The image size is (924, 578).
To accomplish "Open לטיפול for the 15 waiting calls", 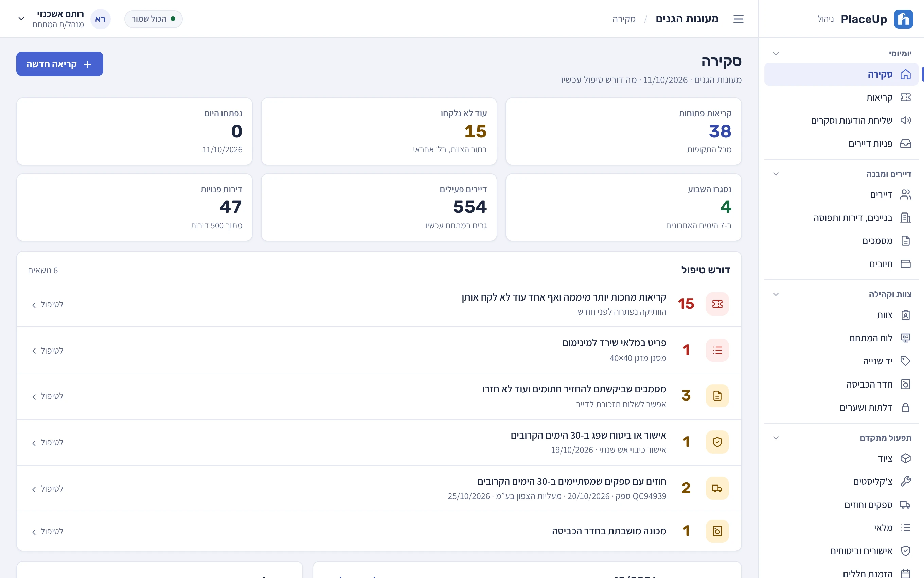I will [47, 304].
